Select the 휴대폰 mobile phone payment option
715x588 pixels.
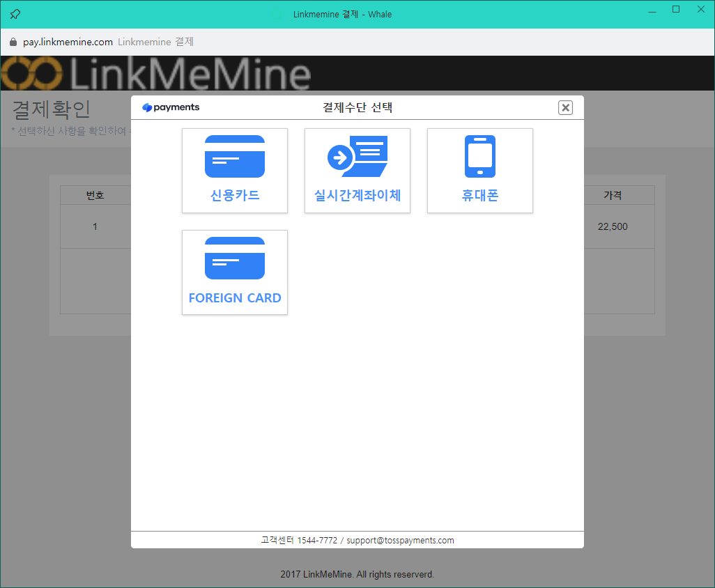(x=480, y=171)
